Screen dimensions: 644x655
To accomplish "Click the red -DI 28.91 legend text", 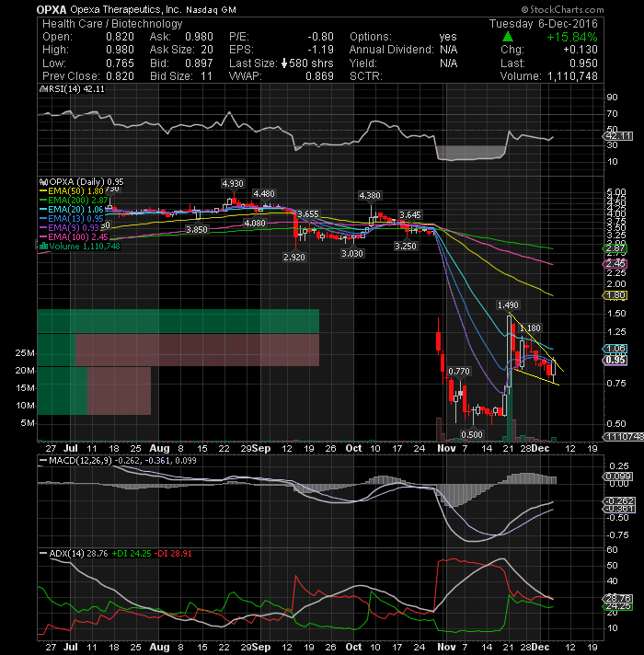I will pyautogui.click(x=173, y=554).
